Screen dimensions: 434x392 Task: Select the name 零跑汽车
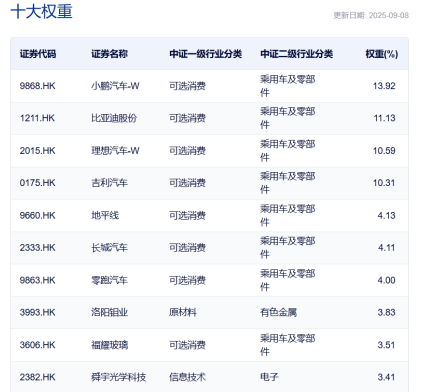click(x=110, y=280)
